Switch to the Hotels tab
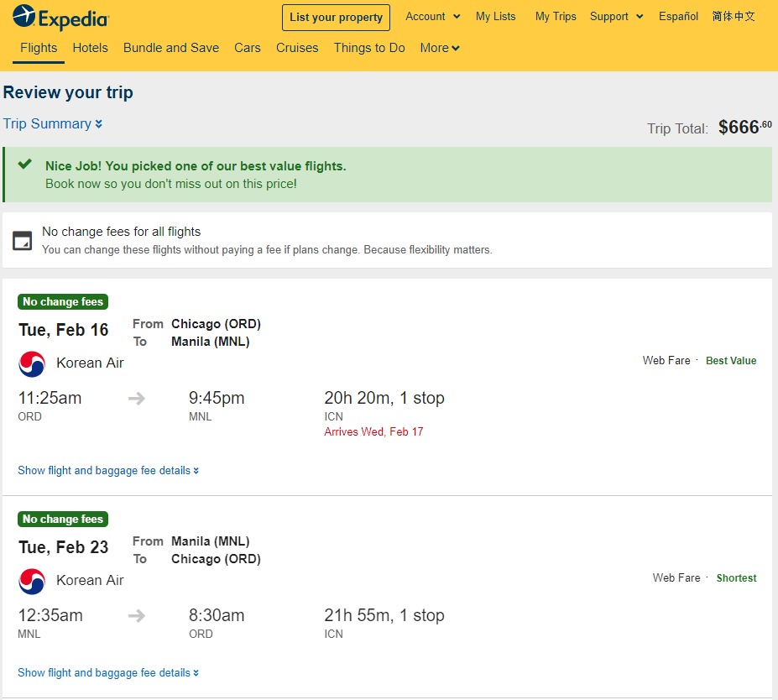The width and height of the screenshot is (778, 700). point(91,48)
